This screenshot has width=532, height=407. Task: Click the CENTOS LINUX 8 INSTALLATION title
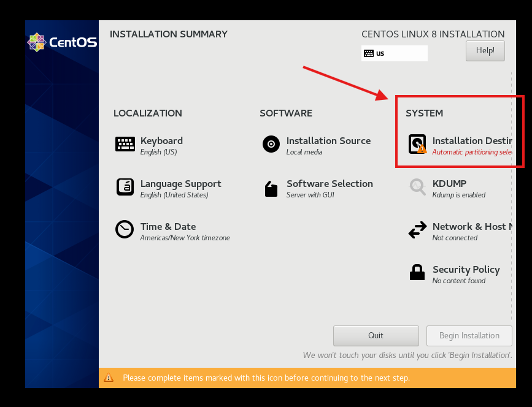point(433,34)
